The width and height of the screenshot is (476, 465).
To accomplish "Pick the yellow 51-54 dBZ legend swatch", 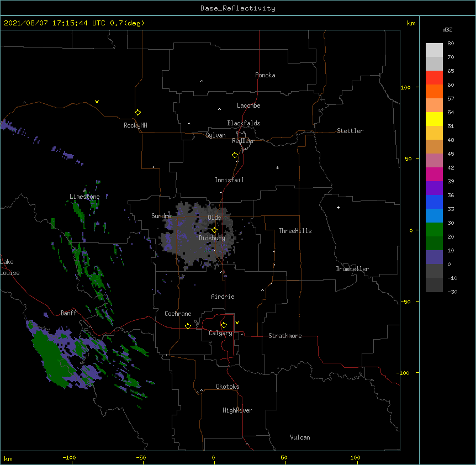I will pyautogui.click(x=434, y=119).
